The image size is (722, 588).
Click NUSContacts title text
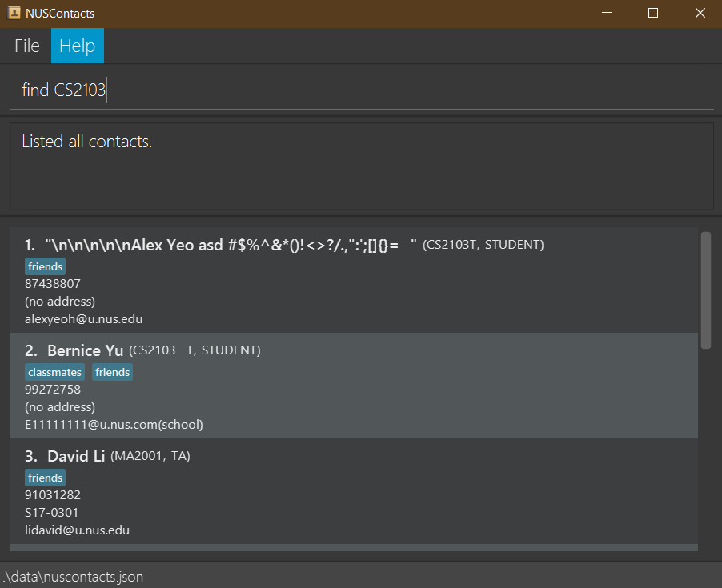click(x=60, y=14)
